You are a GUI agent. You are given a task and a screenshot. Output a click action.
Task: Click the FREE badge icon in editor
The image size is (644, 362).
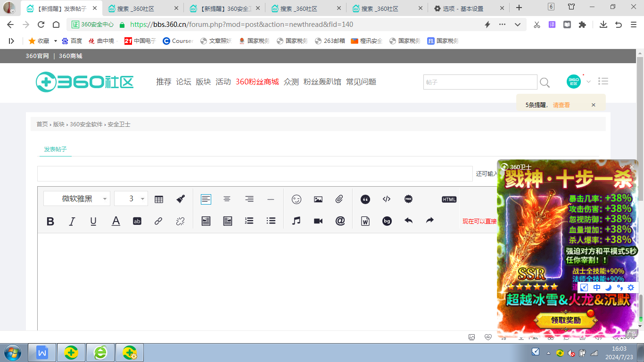click(x=409, y=199)
